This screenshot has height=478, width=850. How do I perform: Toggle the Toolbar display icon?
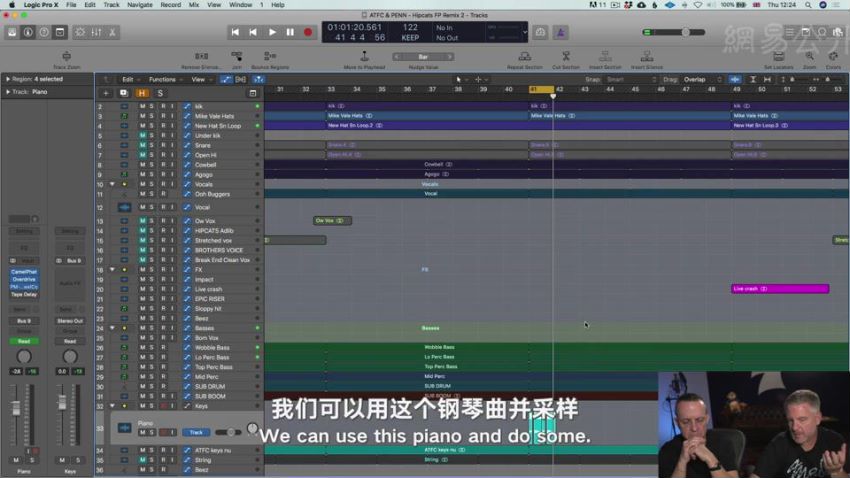click(60, 33)
